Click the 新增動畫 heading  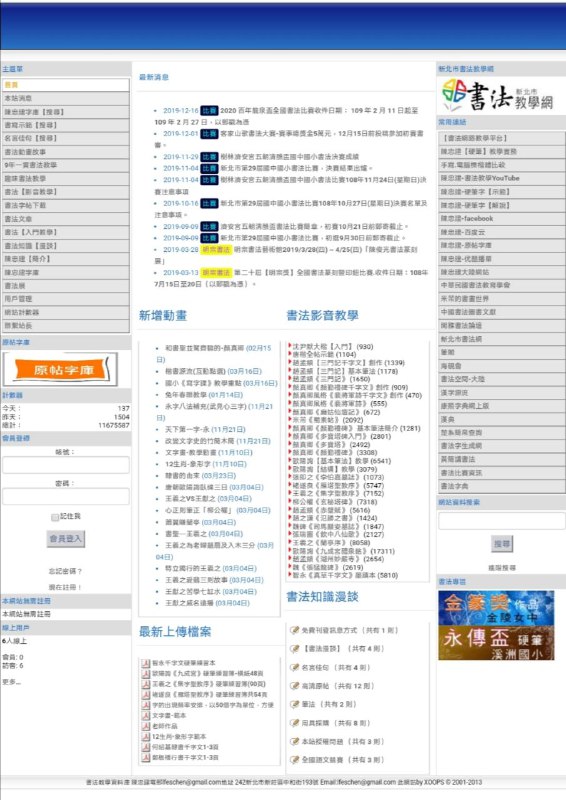click(163, 315)
